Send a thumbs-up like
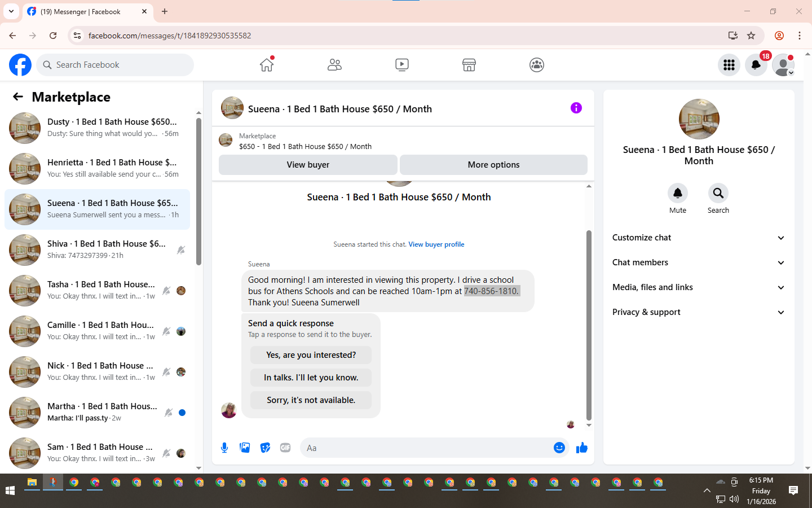 pos(582,448)
